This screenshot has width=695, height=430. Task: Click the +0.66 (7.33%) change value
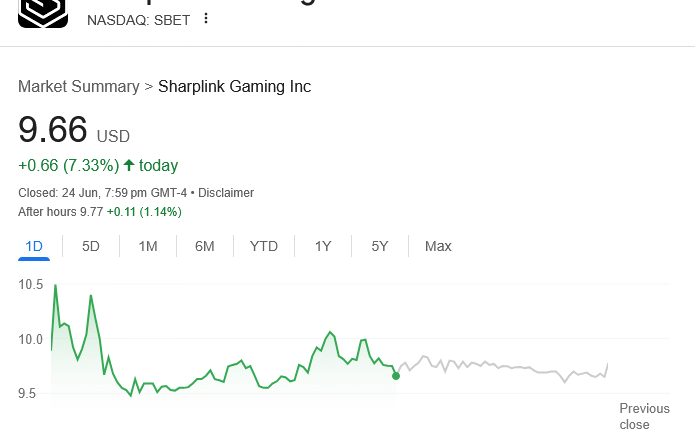coord(68,165)
